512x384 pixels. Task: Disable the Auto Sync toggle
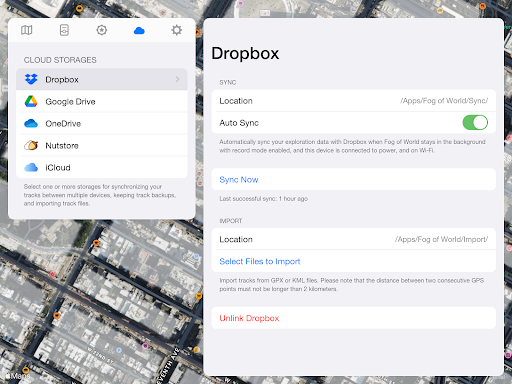click(475, 123)
